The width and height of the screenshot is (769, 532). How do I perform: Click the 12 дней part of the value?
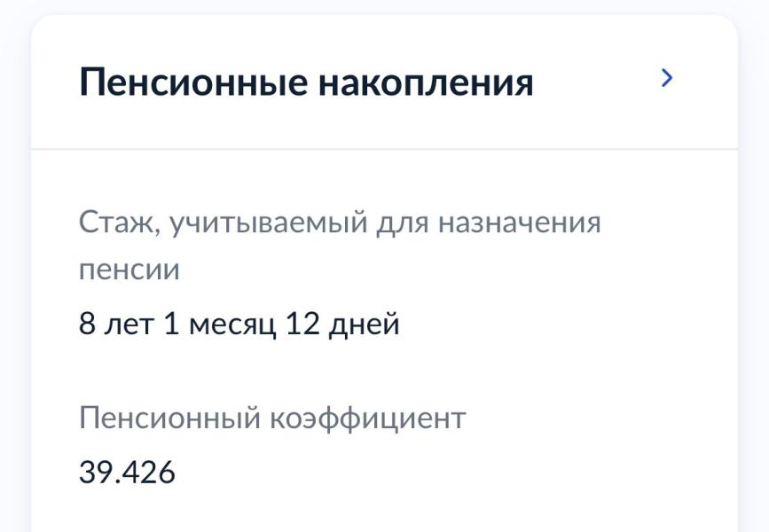click(x=343, y=325)
